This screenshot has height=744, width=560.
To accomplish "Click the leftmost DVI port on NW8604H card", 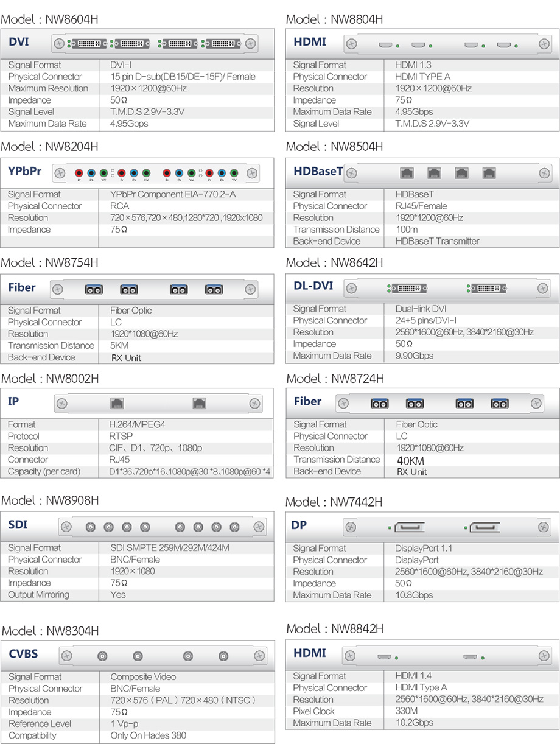I will coord(91,44).
